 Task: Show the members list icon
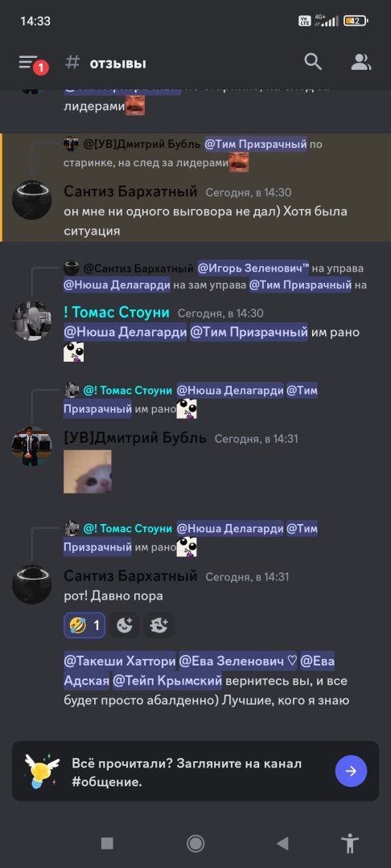click(360, 62)
